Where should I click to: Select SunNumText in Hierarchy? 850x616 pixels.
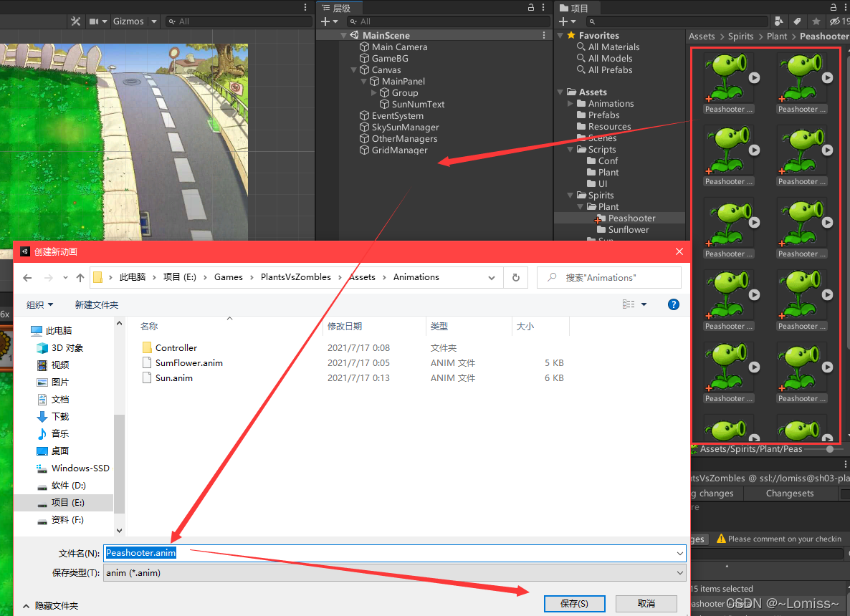tap(418, 104)
